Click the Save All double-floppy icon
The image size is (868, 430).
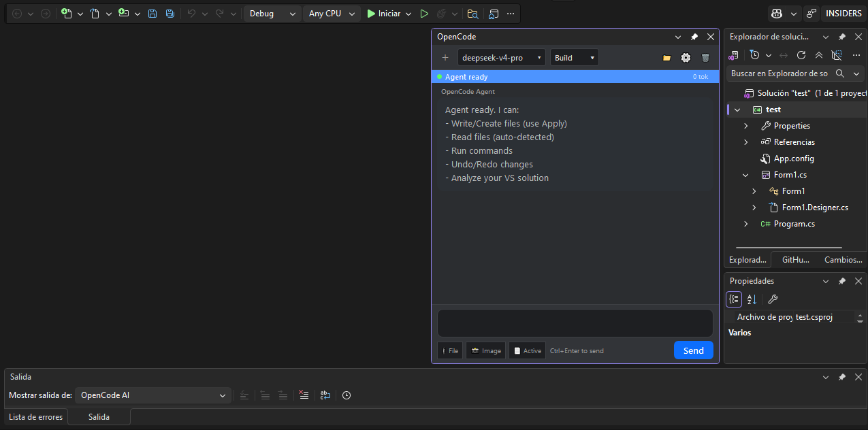point(170,14)
